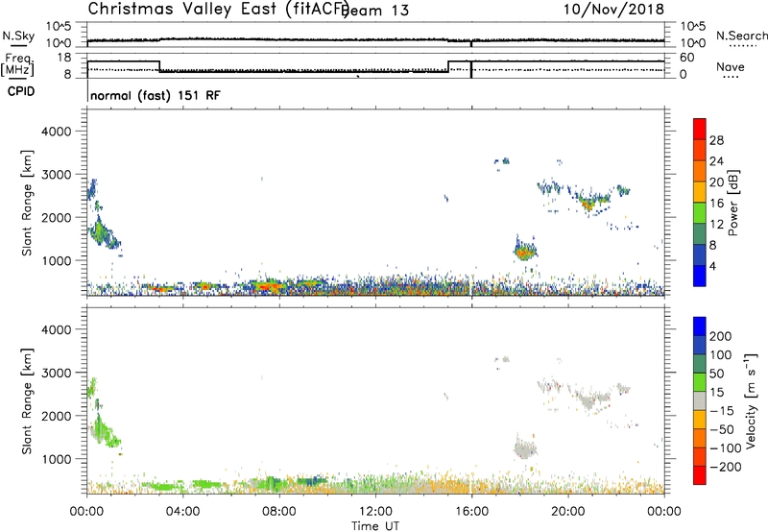Click the '16:00' time tick label
Image resolution: width=768 pixels, height=532 pixels.
tap(471, 512)
